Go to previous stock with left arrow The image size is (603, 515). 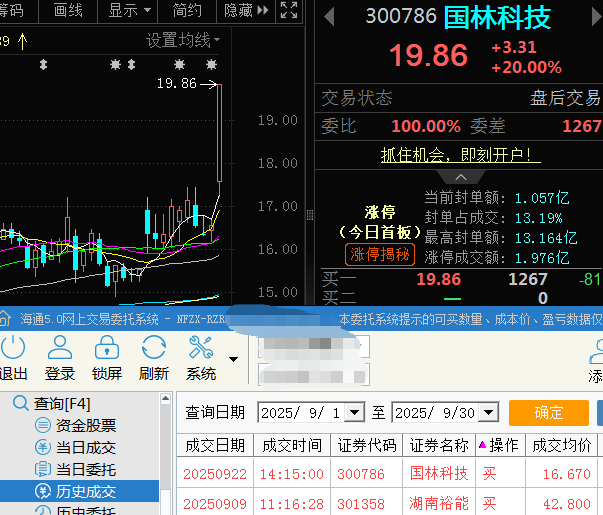[329, 18]
